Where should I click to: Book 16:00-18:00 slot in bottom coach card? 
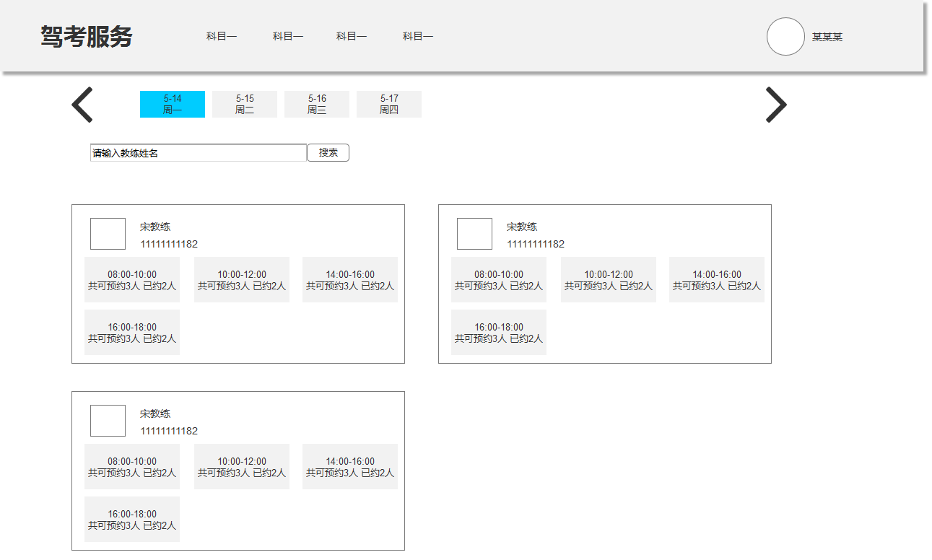132,520
